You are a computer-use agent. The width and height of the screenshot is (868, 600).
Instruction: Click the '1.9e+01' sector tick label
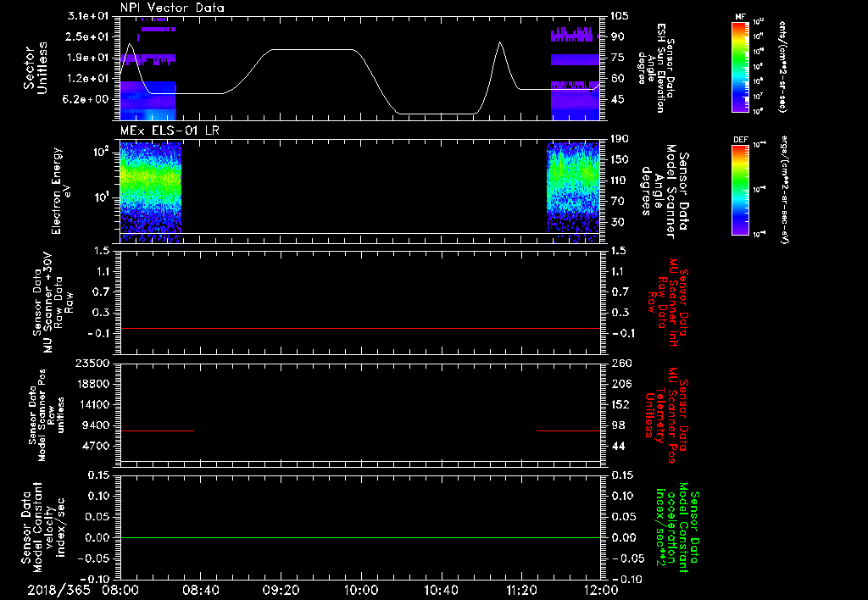(88, 58)
